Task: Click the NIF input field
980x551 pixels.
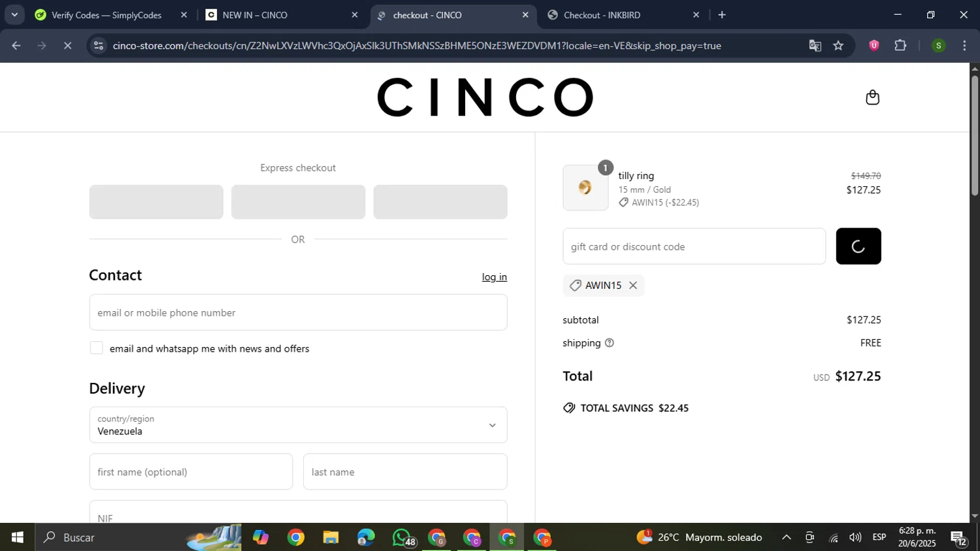Action: (x=298, y=512)
